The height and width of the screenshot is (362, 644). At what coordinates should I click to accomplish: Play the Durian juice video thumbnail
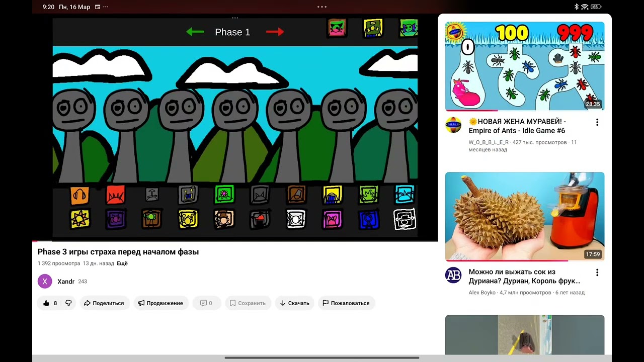click(x=525, y=217)
